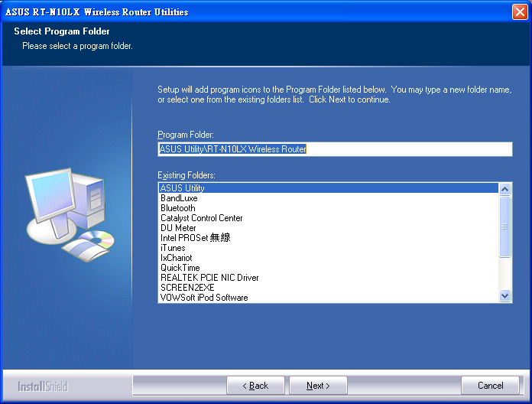This screenshot has height=404, width=532.
Task: Close the ASUS router utilities window
Action: [x=520, y=12]
